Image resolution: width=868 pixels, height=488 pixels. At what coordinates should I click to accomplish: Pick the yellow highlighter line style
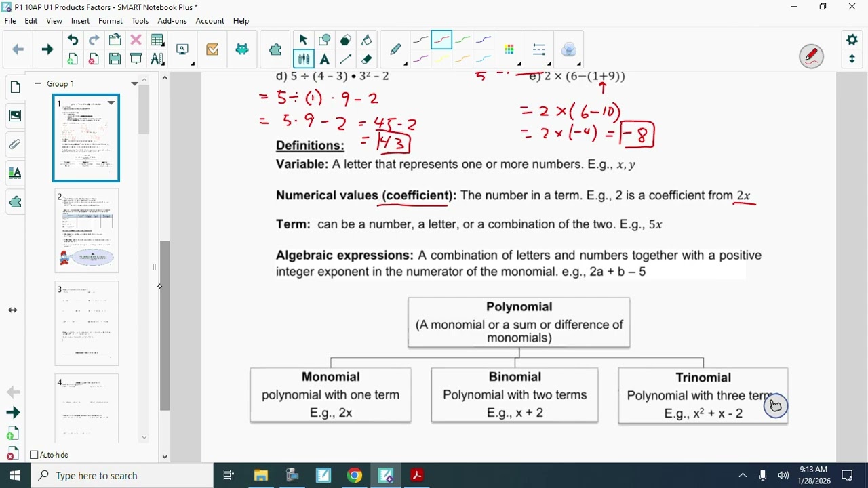pyautogui.click(x=441, y=59)
